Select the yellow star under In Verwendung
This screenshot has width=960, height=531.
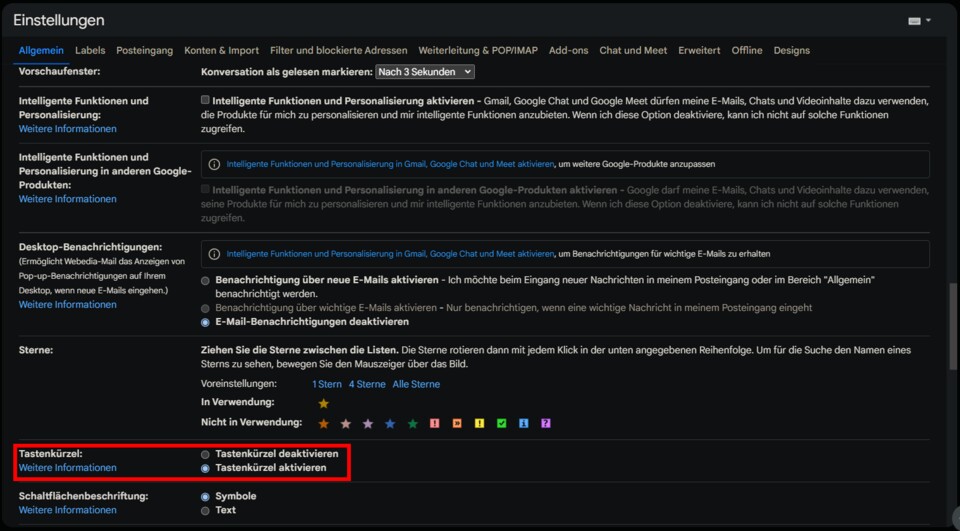pos(324,404)
